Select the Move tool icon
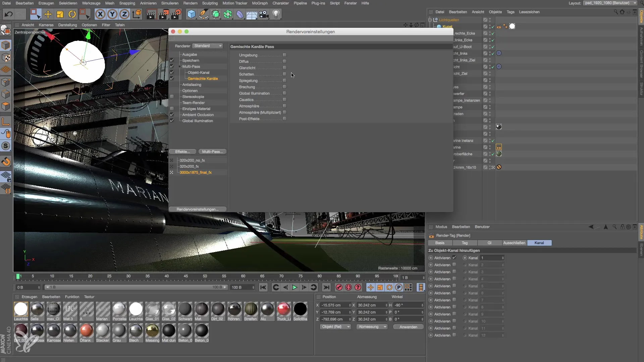 click(x=48, y=14)
